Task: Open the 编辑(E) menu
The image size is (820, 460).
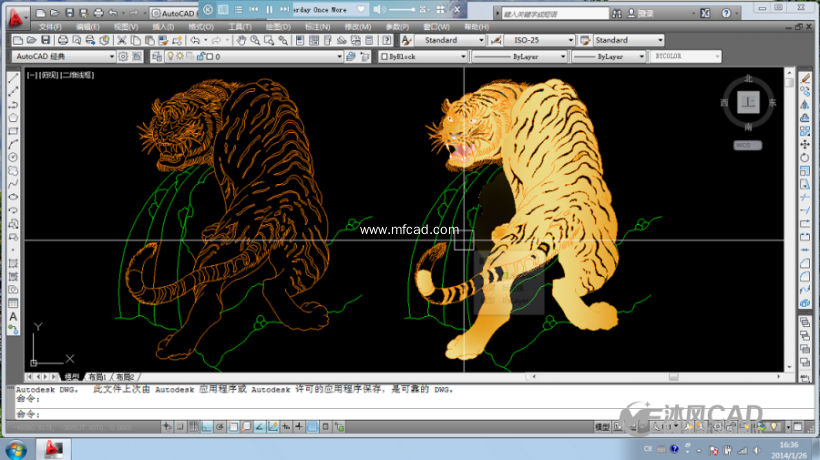Action: pyautogui.click(x=88, y=27)
